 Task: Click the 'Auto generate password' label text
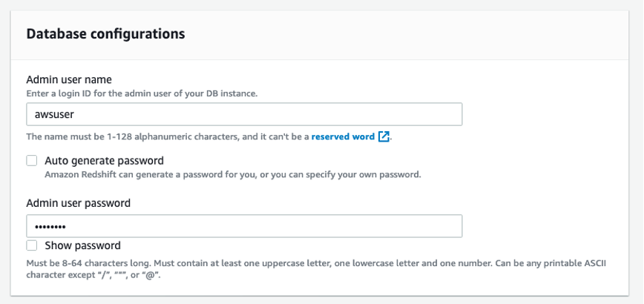click(105, 160)
